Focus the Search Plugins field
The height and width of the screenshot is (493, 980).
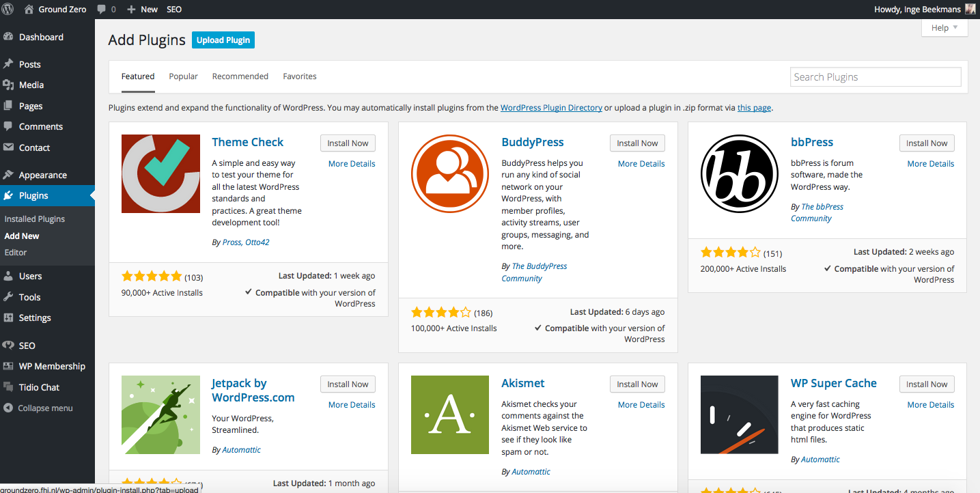[876, 77]
